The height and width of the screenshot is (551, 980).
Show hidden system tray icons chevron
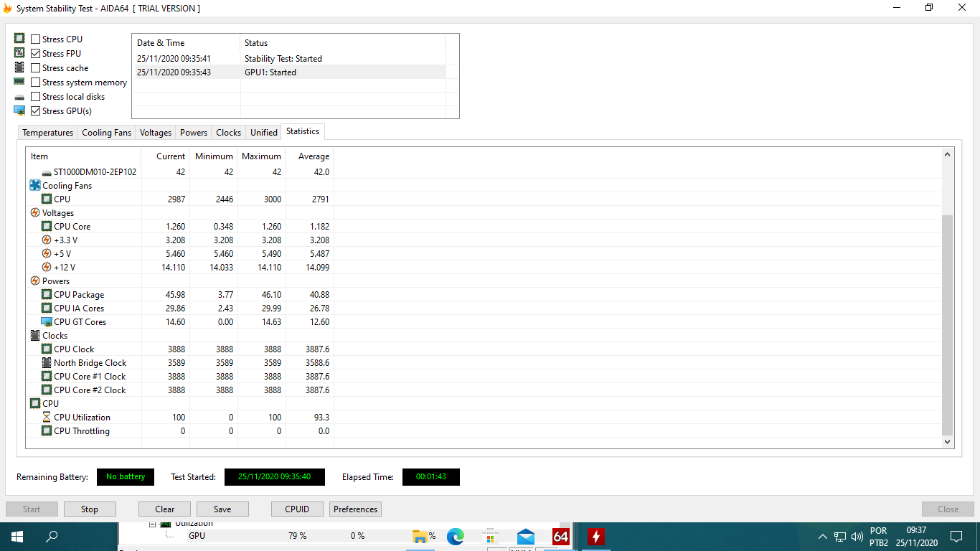tap(822, 536)
